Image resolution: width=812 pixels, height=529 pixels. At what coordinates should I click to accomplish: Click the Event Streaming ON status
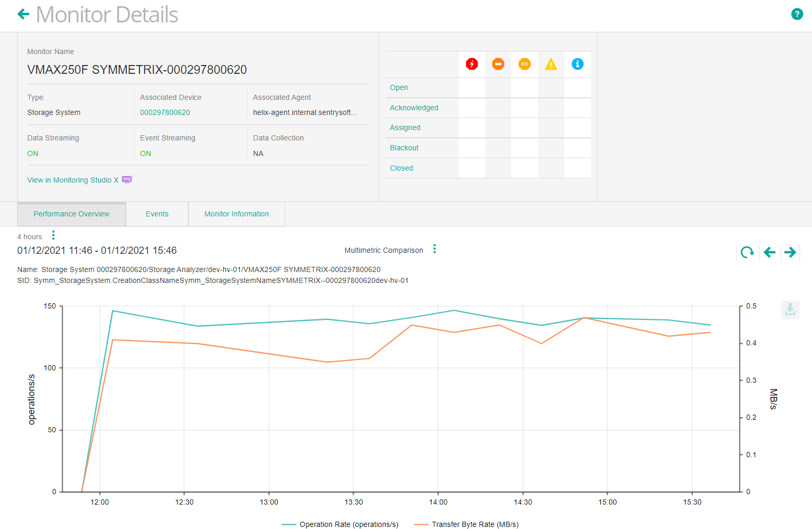tap(146, 153)
